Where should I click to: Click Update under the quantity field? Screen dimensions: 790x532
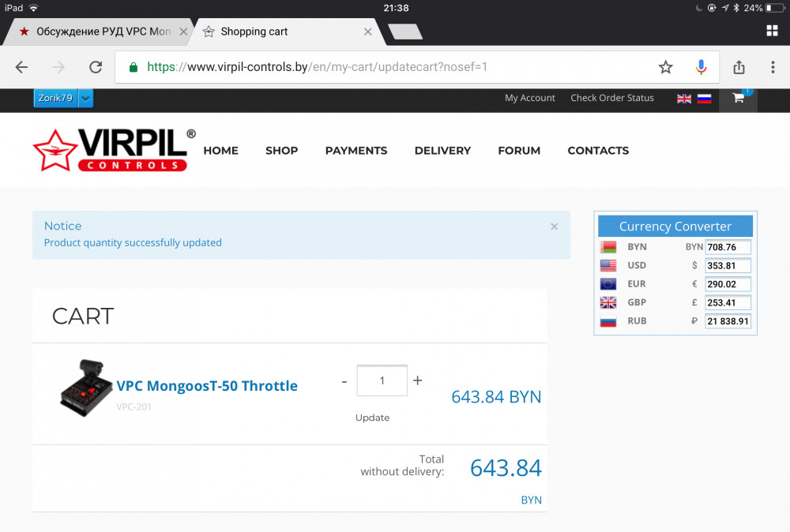tap(372, 418)
